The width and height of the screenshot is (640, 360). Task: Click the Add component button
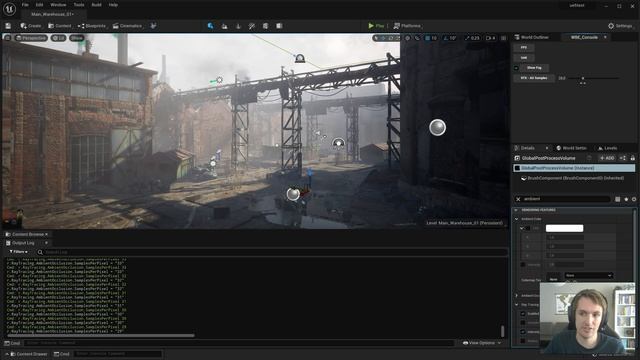click(607, 158)
